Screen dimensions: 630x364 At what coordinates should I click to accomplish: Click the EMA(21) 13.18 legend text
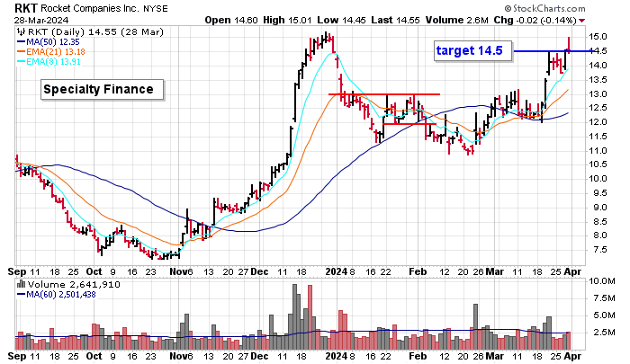coord(56,52)
